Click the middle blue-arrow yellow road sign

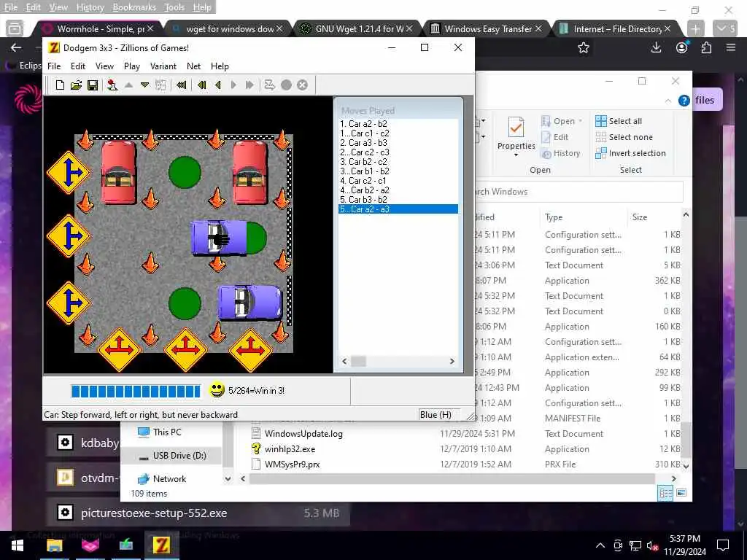(x=69, y=236)
